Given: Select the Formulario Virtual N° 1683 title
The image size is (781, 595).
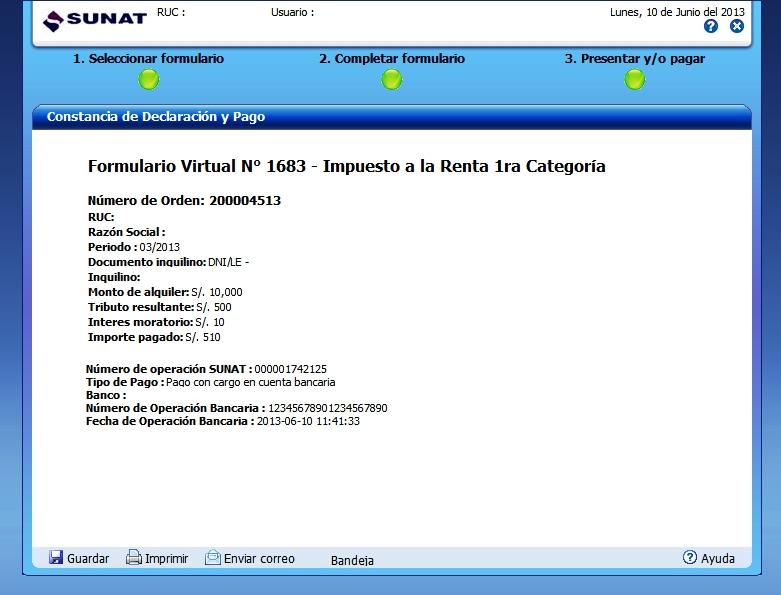Looking at the screenshot, I should (x=347, y=166).
